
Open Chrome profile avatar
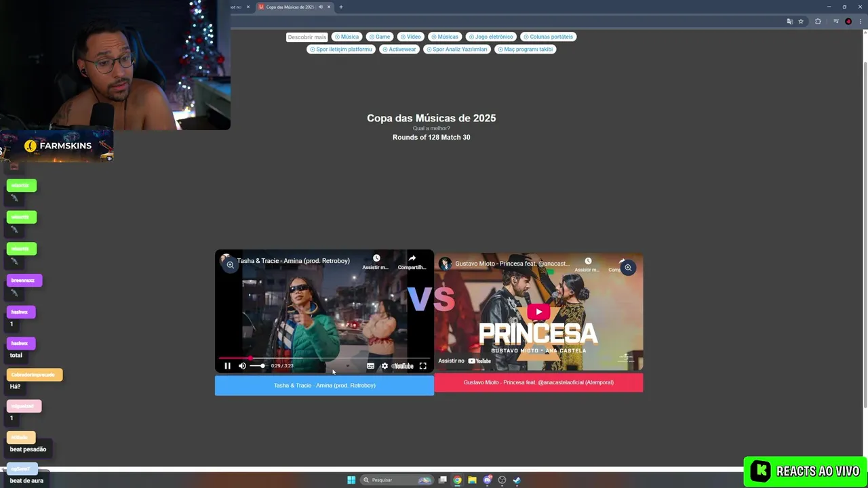[x=848, y=22]
